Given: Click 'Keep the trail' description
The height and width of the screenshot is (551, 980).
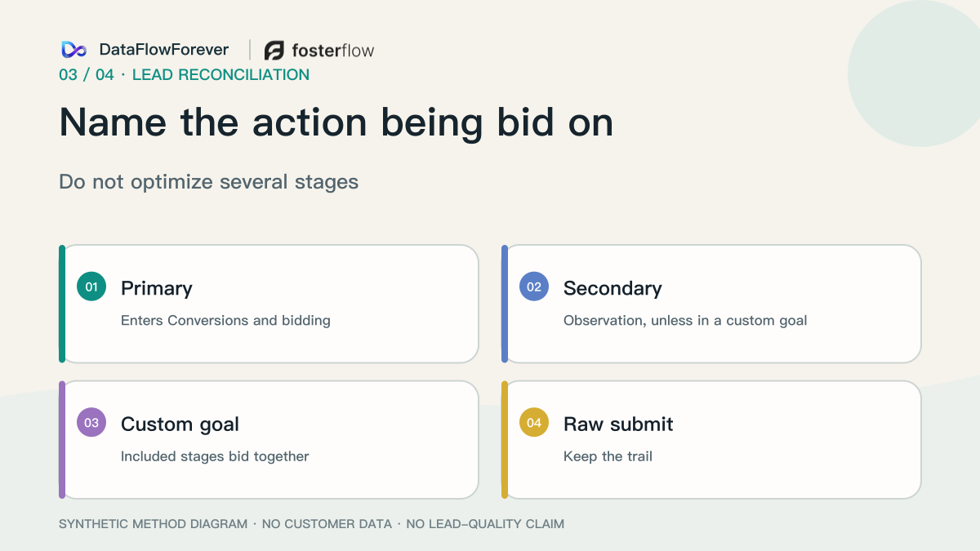Looking at the screenshot, I should (x=608, y=456).
